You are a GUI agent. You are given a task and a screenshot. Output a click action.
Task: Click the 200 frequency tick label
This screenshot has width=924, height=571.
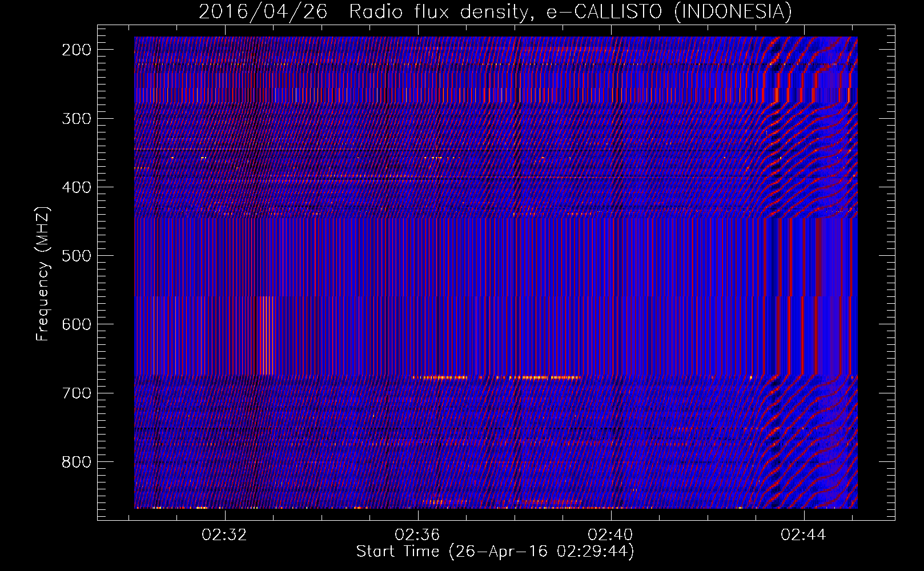click(x=77, y=50)
